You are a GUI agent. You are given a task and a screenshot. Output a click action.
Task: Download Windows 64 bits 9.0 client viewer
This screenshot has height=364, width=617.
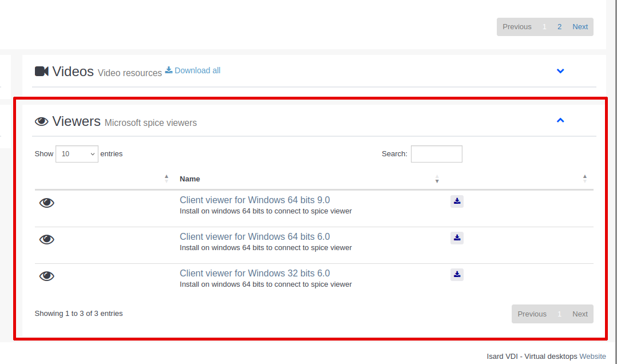click(x=457, y=201)
